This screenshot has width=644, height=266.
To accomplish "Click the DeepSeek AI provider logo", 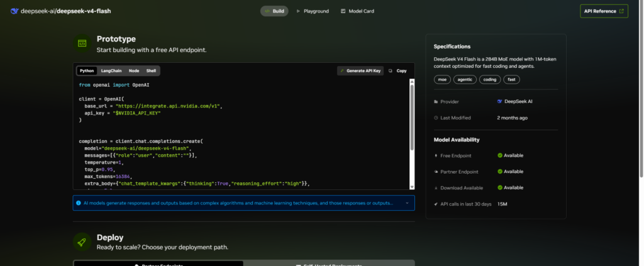I will point(499,101).
